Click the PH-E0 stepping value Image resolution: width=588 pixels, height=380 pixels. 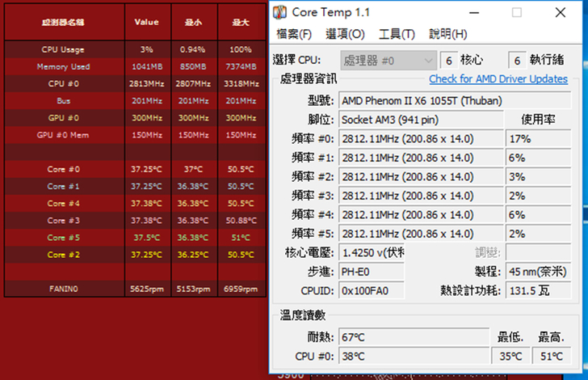(372, 272)
